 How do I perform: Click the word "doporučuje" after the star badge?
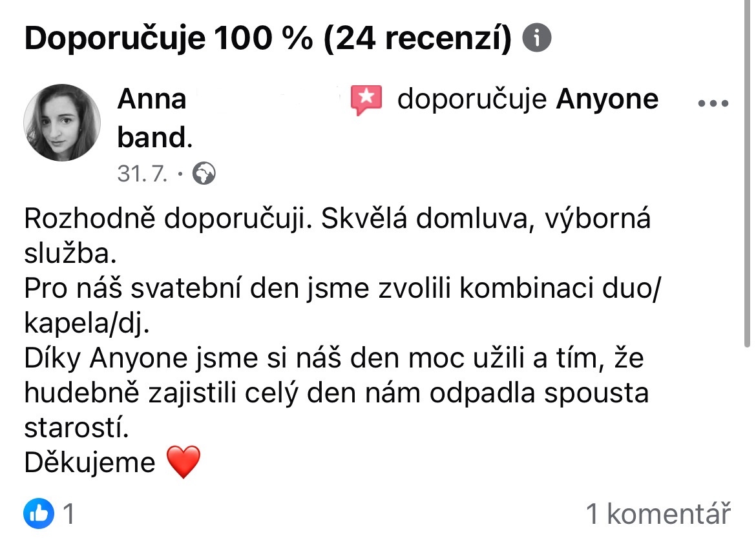[x=472, y=99]
